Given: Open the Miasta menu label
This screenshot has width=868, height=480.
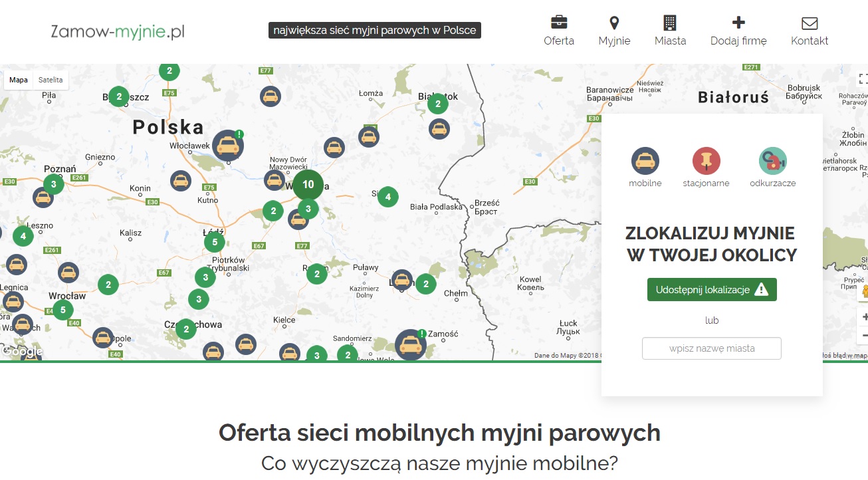Looking at the screenshot, I should pos(670,41).
